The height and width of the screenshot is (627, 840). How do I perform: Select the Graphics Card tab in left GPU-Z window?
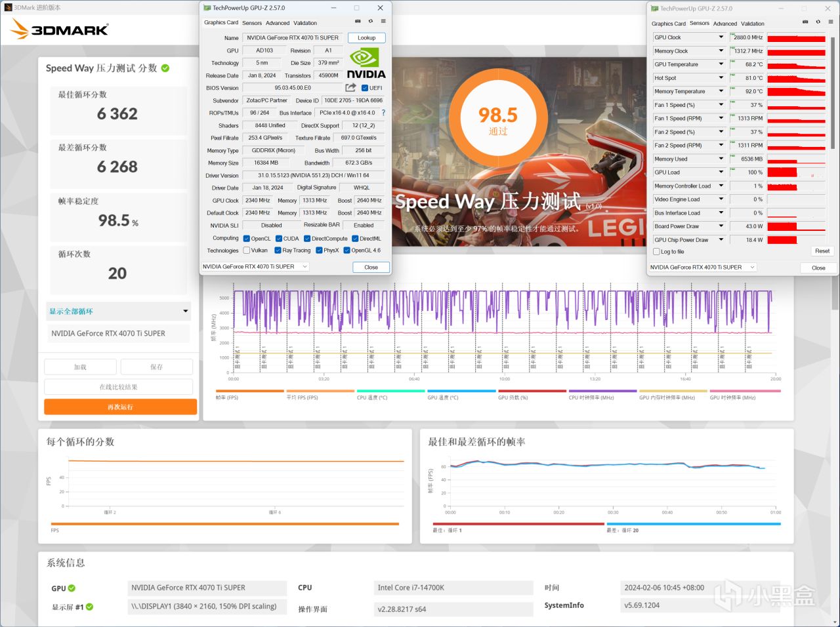point(221,23)
